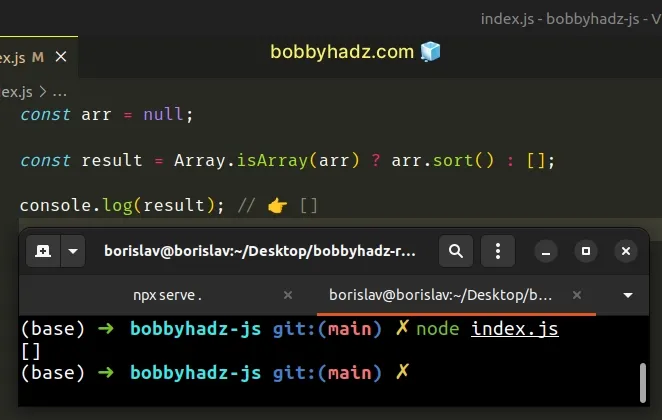The height and width of the screenshot is (420, 662).
Task: Click the 'index.js' breadcrumb file name
Action: (16, 92)
